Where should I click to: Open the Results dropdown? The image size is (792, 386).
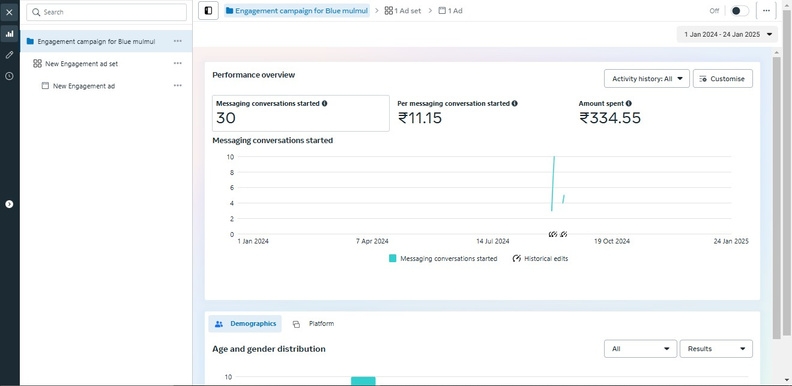[x=716, y=349]
